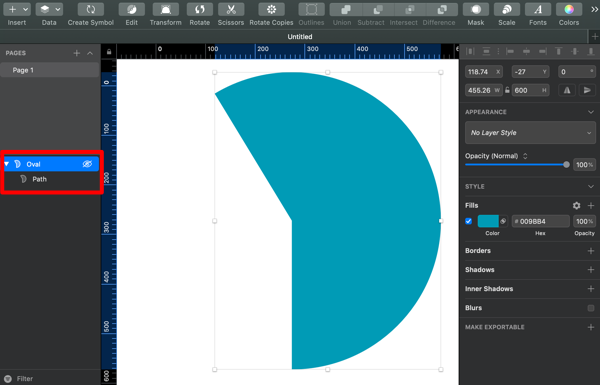600x385 pixels.
Task: Toggle the ruler lock icon
Action: pos(109,52)
